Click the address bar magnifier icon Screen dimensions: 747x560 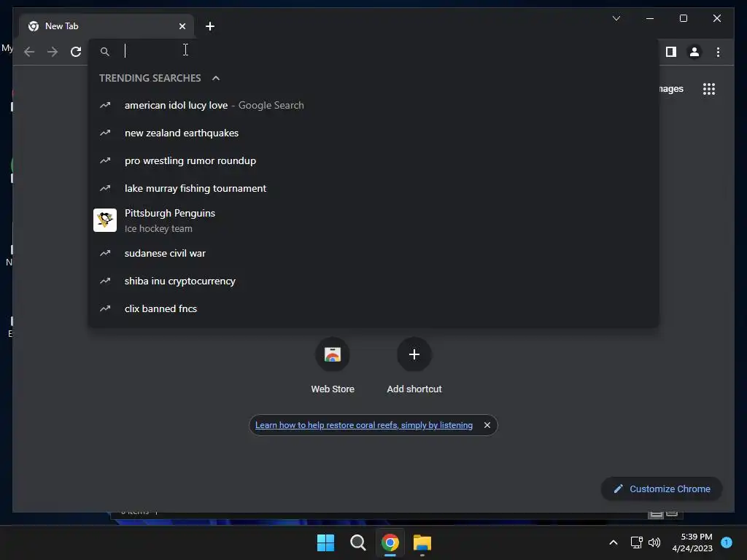pyautogui.click(x=105, y=52)
